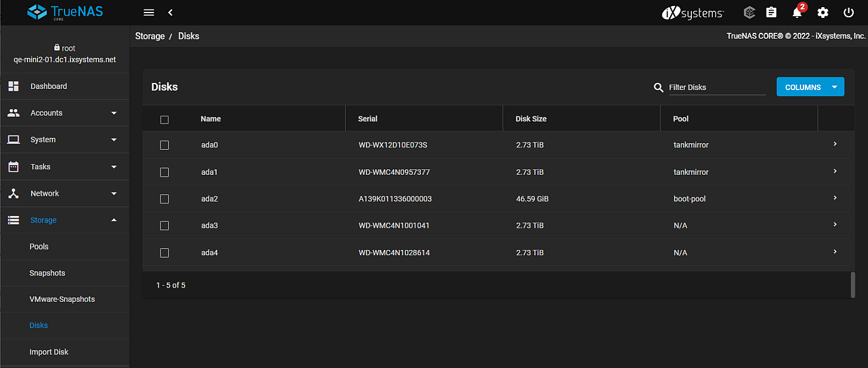Click the hamburger menu icon
This screenshot has width=868, height=368.
click(149, 13)
